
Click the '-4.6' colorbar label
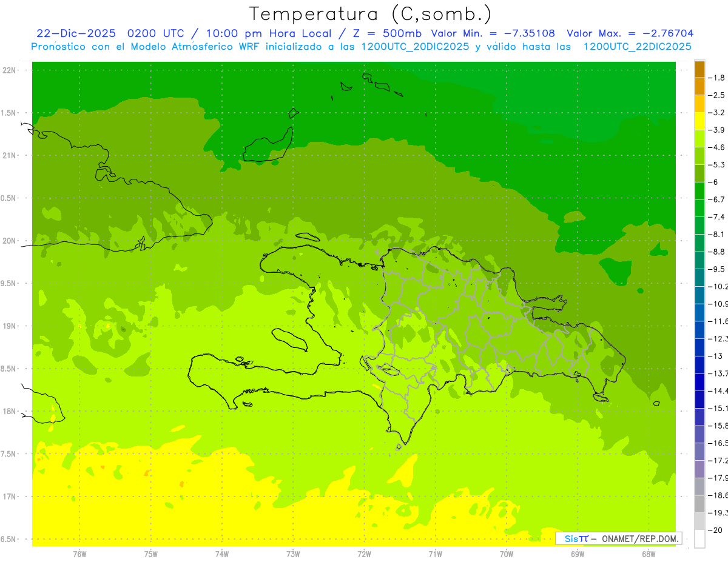click(x=717, y=147)
